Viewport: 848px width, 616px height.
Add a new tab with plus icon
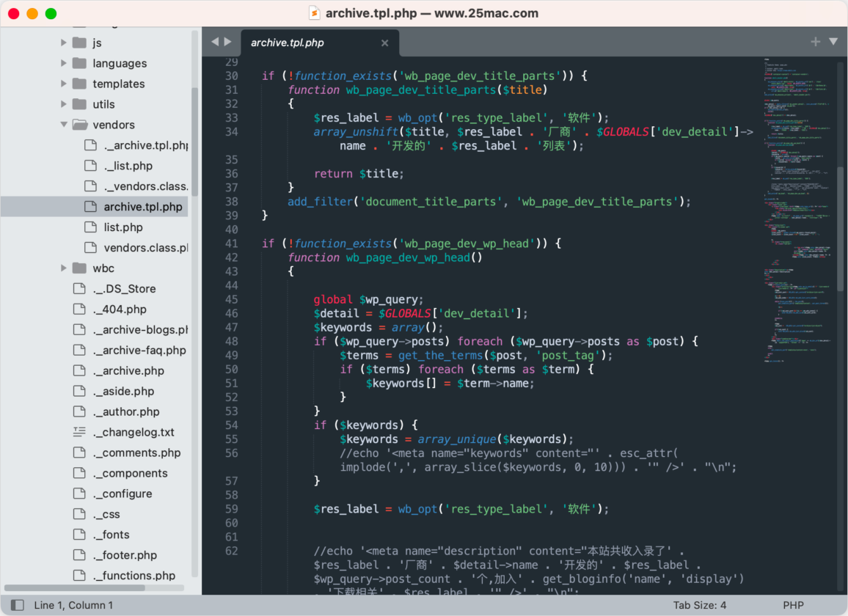tap(815, 42)
